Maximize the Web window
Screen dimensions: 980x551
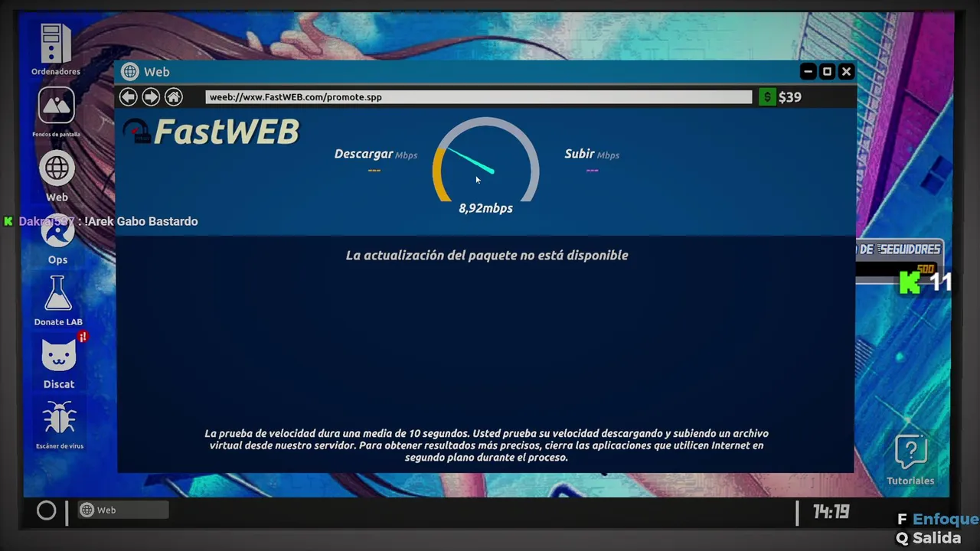[x=827, y=71]
